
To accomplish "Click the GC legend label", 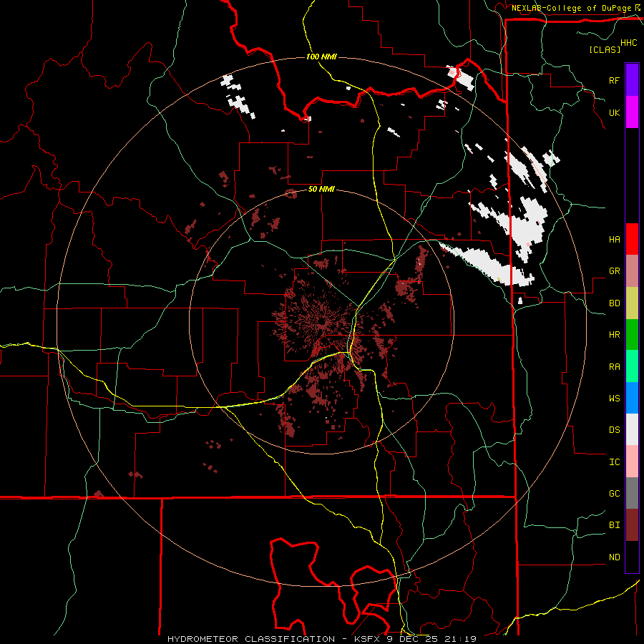I will coord(614,494).
